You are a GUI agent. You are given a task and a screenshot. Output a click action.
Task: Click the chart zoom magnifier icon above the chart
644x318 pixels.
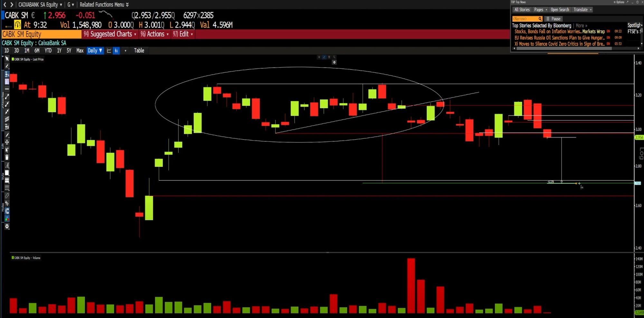[334, 57]
